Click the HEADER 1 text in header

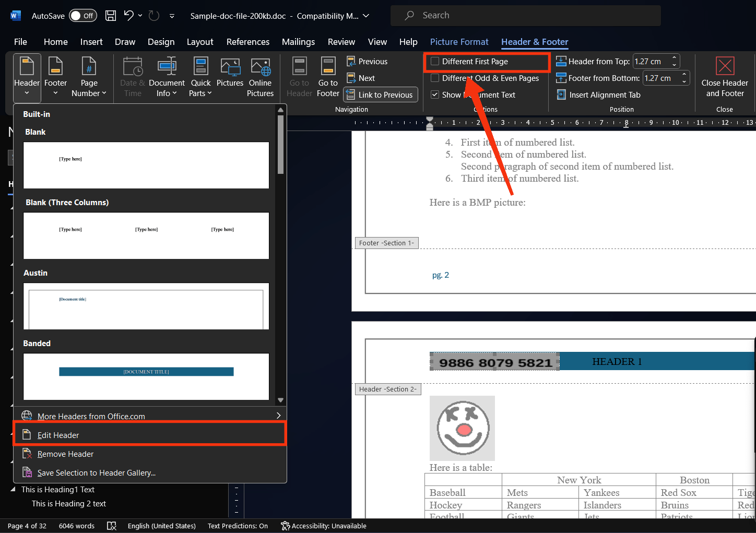[x=617, y=361]
